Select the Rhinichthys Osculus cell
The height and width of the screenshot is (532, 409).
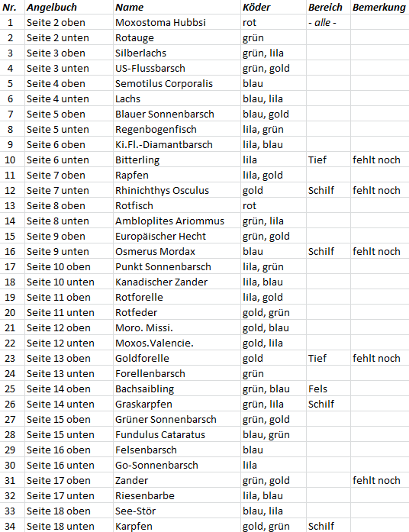[x=177, y=190]
